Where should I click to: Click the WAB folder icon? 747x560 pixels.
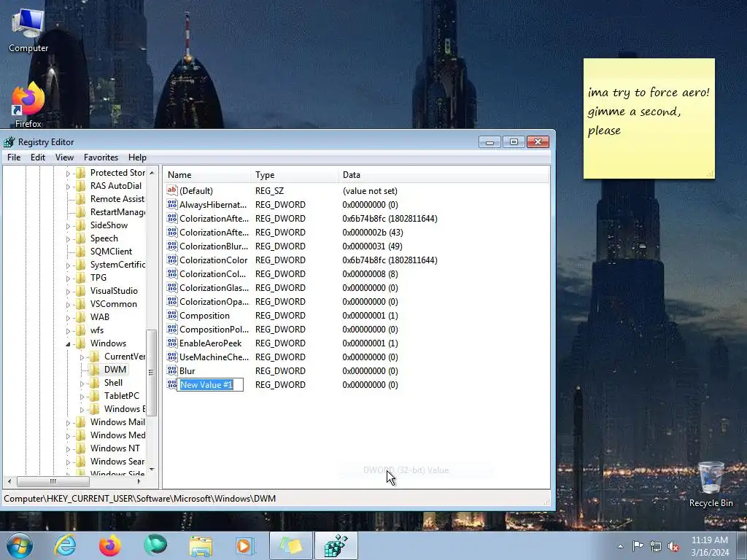80,316
